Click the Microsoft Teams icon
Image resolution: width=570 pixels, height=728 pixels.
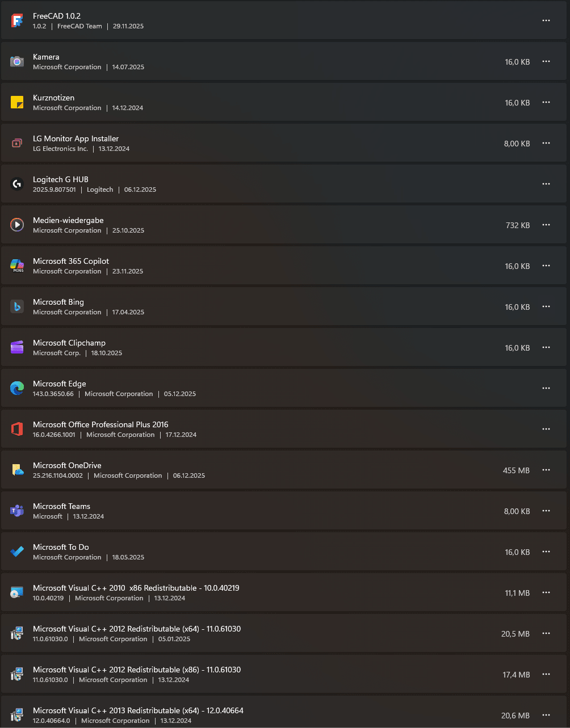17,511
